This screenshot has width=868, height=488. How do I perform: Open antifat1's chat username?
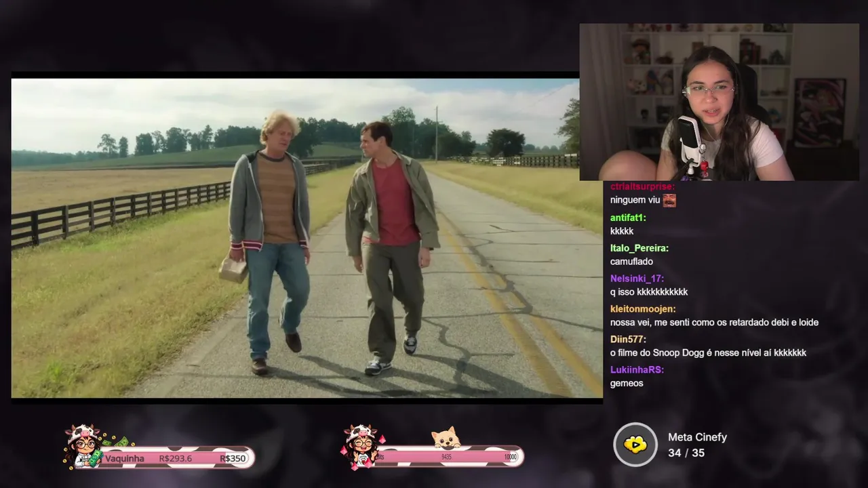(628, 218)
